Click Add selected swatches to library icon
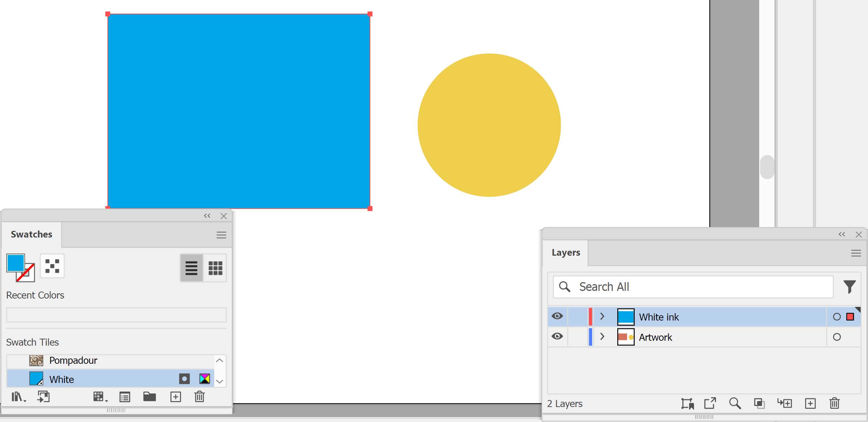 click(44, 397)
